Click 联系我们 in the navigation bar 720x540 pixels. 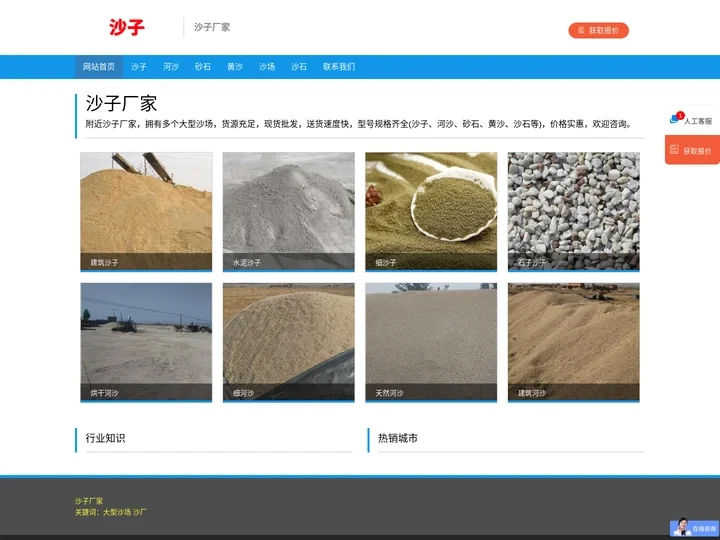338,67
